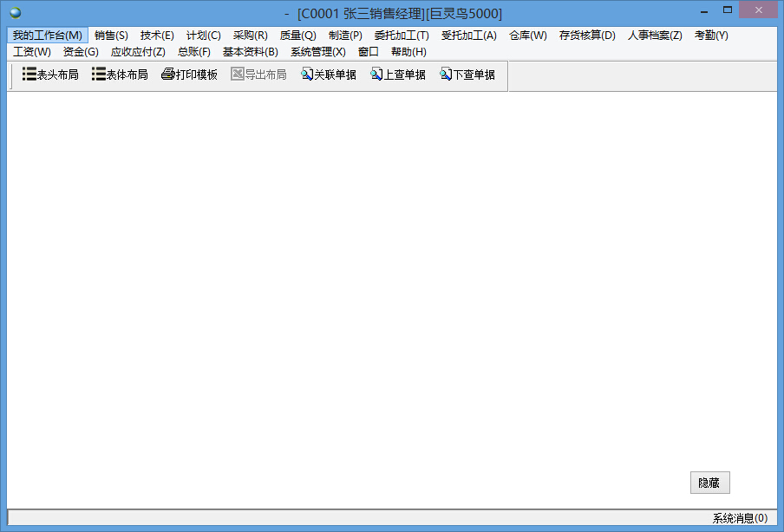This screenshot has height=532, width=784.
Task: Open the 我的工作台(M) menu
Action: pos(48,36)
